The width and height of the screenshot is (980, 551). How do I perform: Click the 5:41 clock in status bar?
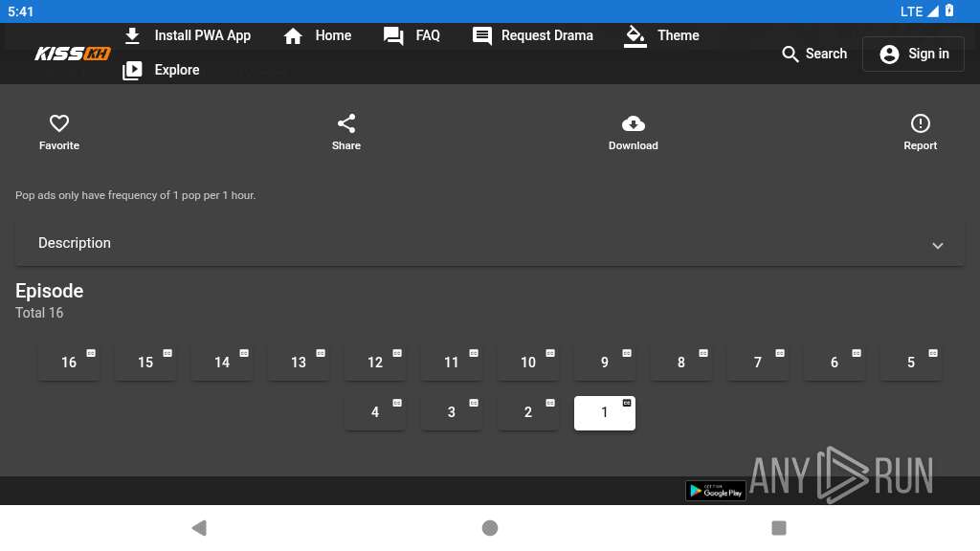21,11
